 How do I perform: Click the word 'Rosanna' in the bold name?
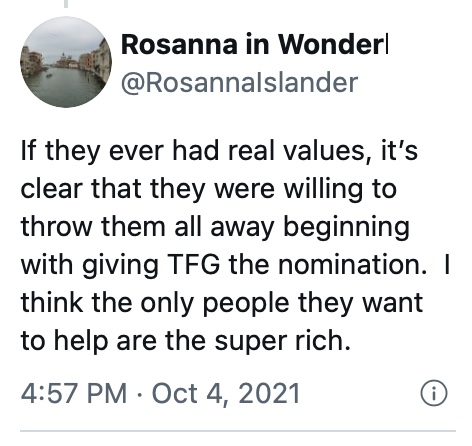tap(179, 45)
